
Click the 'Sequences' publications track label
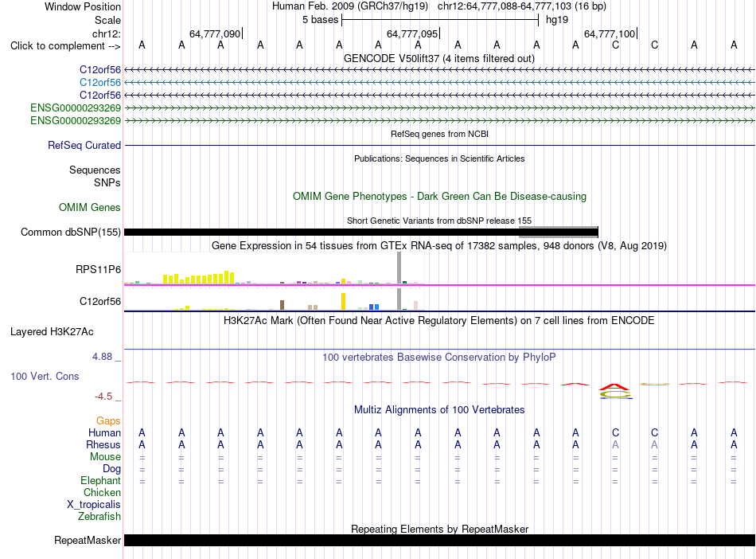pyautogui.click(x=95, y=170)
